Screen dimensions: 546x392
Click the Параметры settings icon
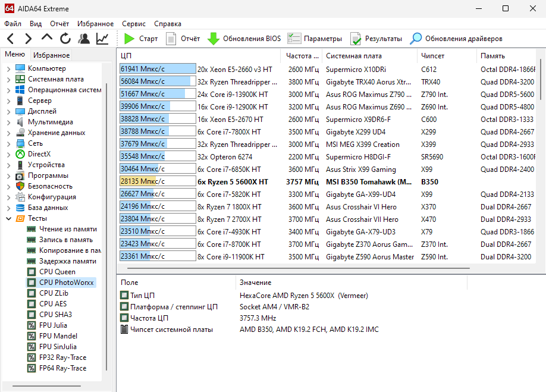click(x=294, y=39)
